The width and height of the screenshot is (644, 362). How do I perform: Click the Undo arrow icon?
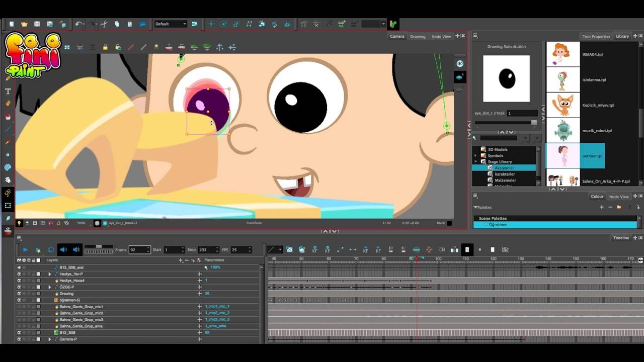click(79, 24)
